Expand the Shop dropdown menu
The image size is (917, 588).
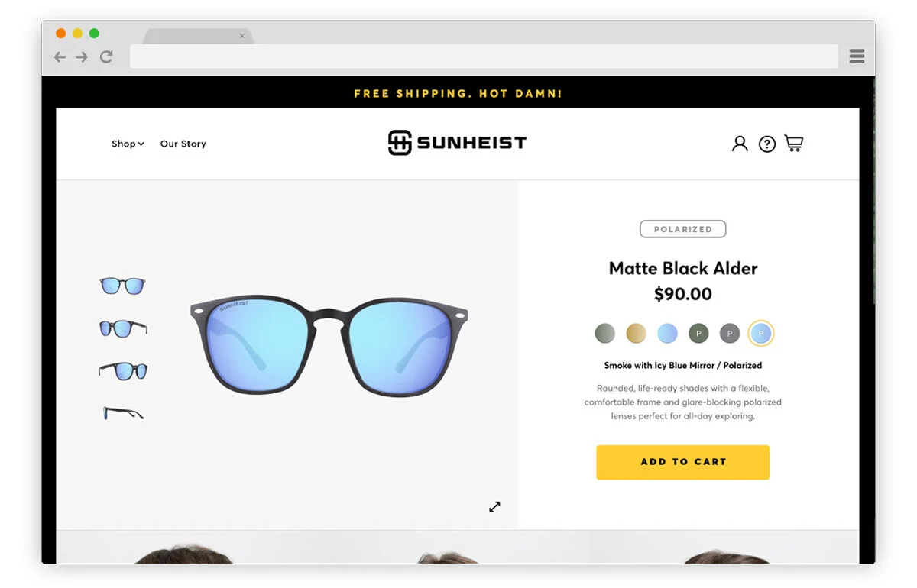(x=128, y=144)
